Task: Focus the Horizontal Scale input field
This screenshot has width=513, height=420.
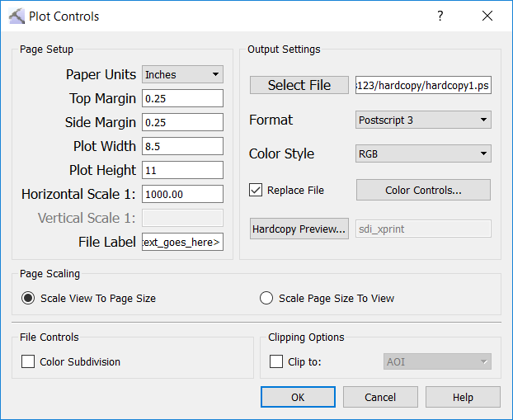Action: [182, 194]
